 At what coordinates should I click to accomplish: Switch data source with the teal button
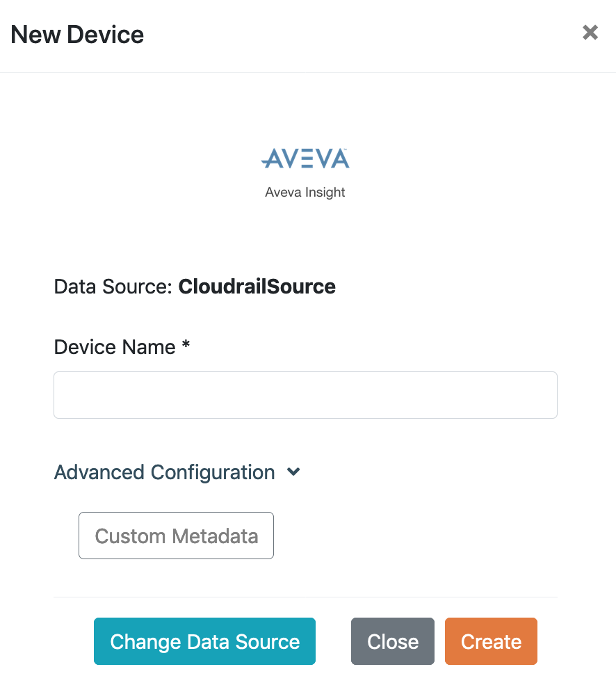(204, 641)
